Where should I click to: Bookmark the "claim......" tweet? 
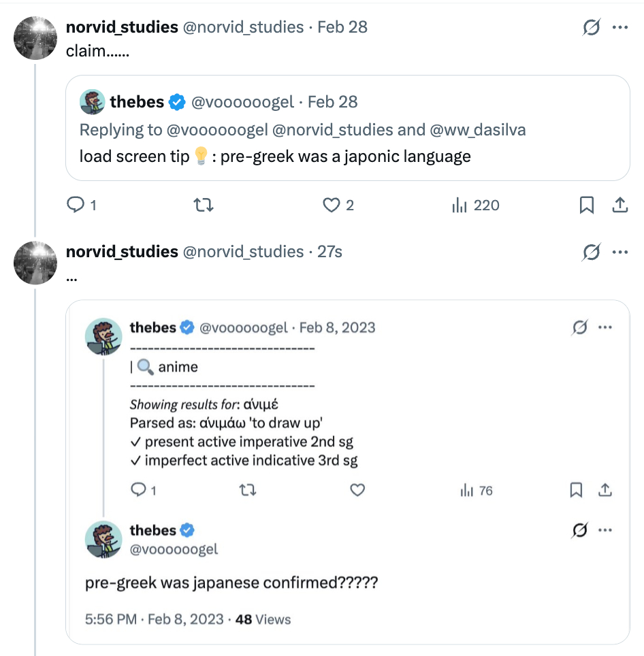[586, 205]
